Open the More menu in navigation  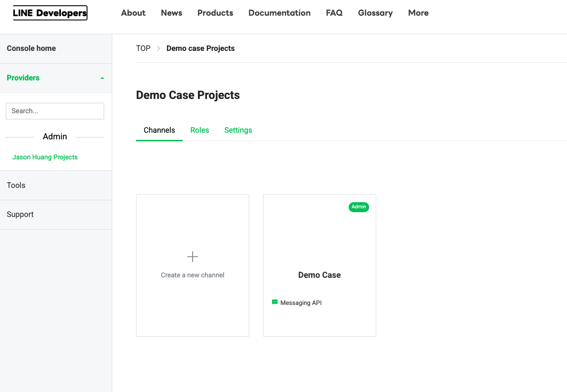click(x=418, y=13)
